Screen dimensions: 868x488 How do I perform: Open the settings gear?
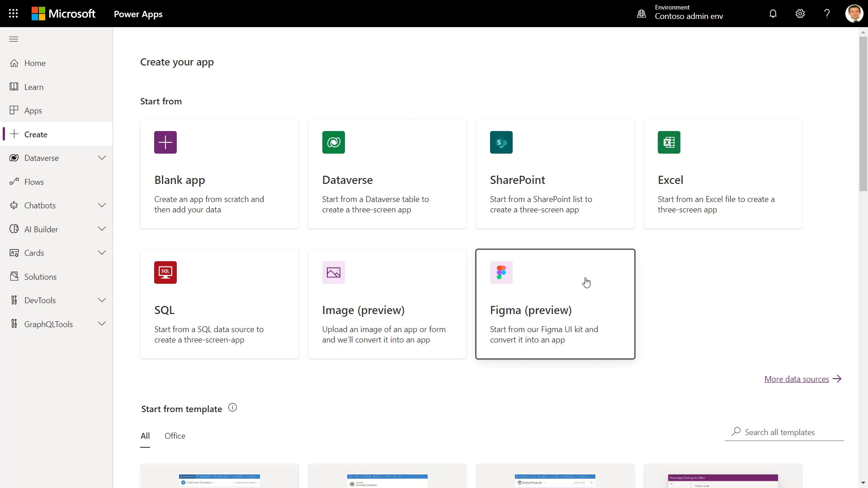click(x=800, y=14)
